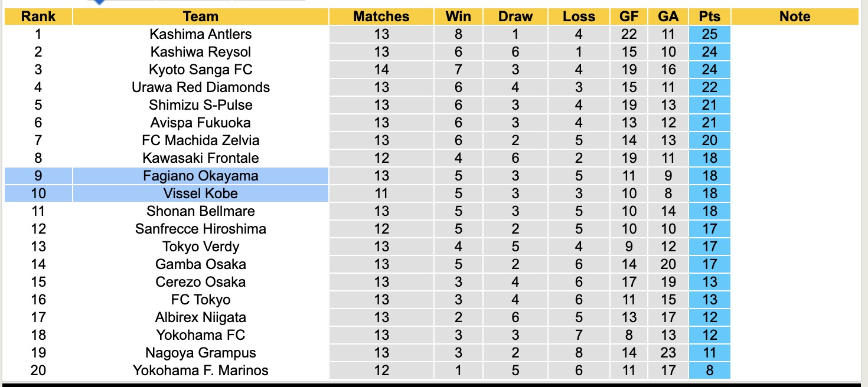
Task: Select Urawa Red Diamonds in the table
Action: 201,87
